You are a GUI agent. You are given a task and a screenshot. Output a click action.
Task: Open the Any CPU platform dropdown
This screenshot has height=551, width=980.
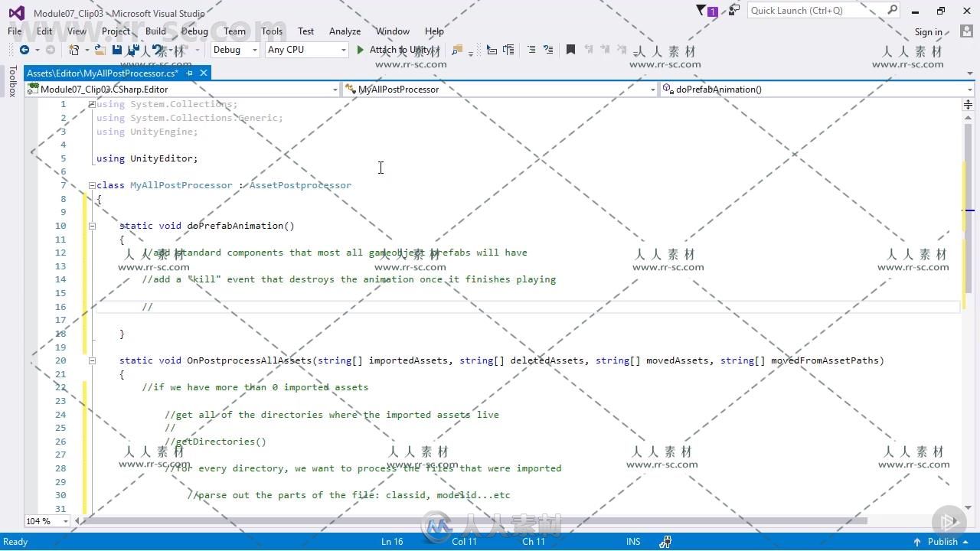306,50
